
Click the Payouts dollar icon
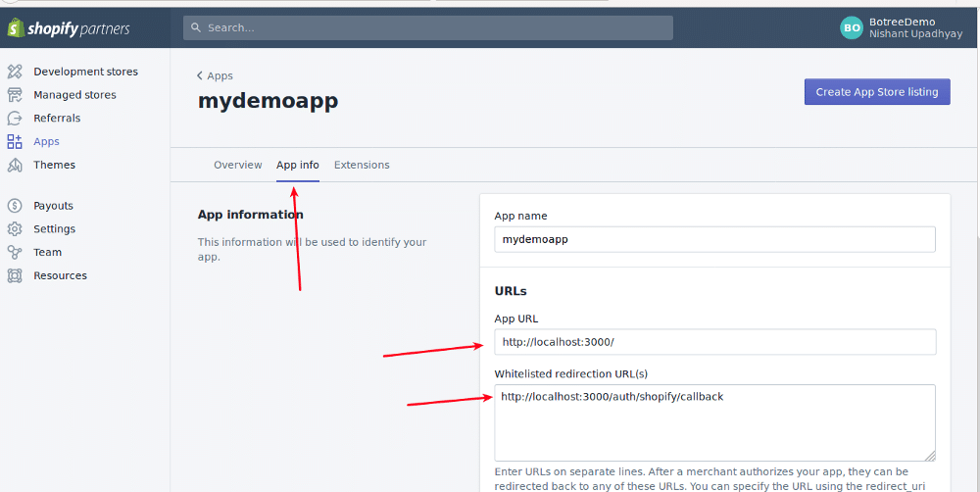[15, 206]
